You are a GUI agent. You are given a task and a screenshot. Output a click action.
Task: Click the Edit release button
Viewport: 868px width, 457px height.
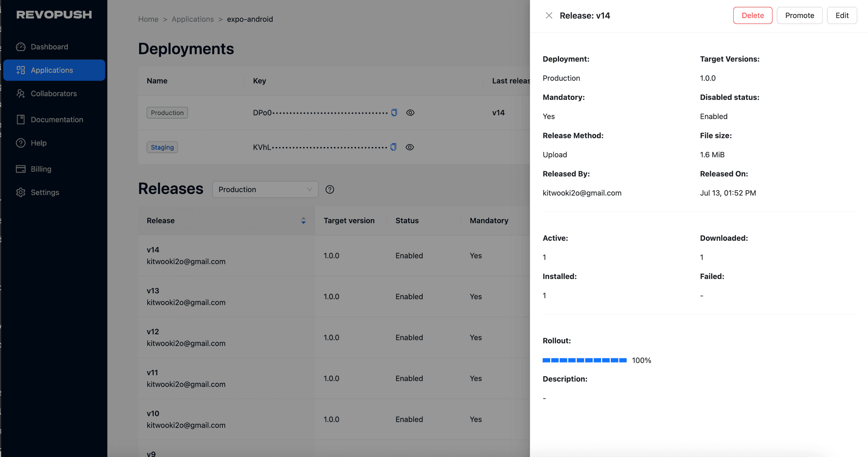pyautogui.click(x=842, y=16)
